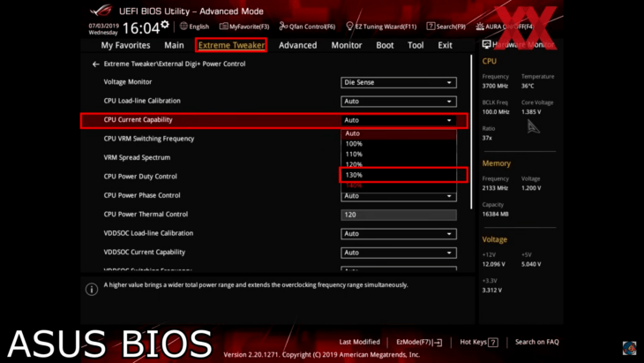Choose 100% from the current capability list

tap(399, 144)
